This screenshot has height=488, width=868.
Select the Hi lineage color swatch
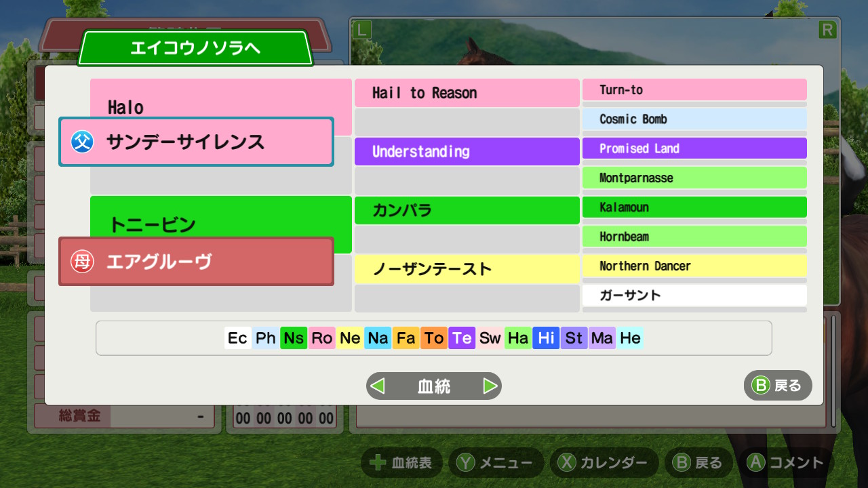(x=546, y=338)
